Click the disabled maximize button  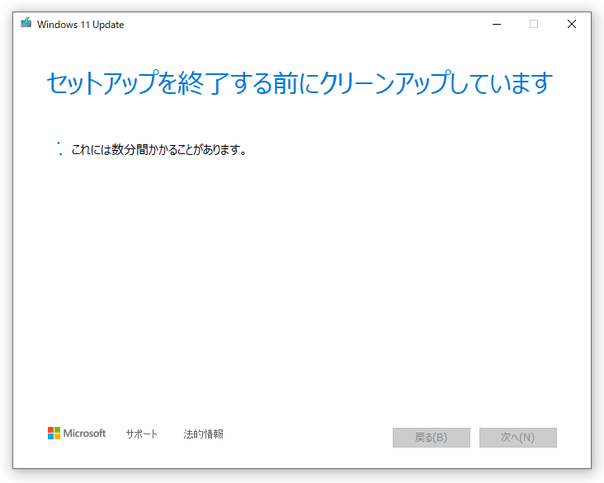point(534,24)
